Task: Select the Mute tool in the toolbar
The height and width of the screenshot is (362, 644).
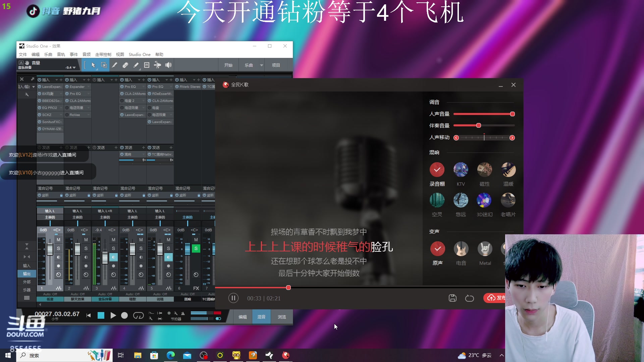Action: click(x=147, y=65)
